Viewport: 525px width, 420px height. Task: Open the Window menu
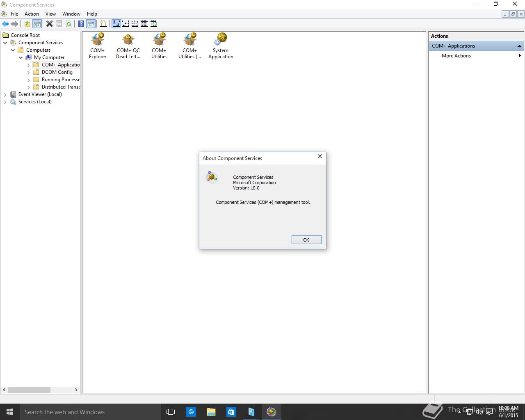point(71,14)
